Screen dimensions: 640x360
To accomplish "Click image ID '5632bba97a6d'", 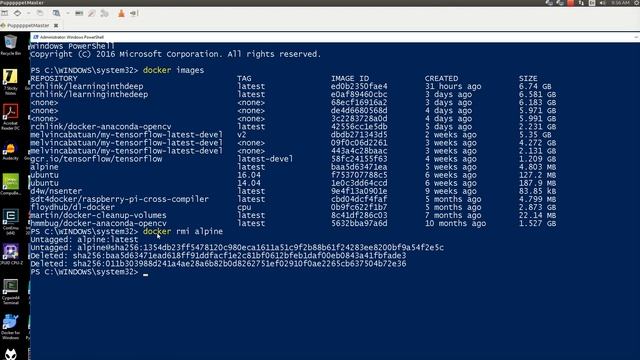I will [359, 223].
